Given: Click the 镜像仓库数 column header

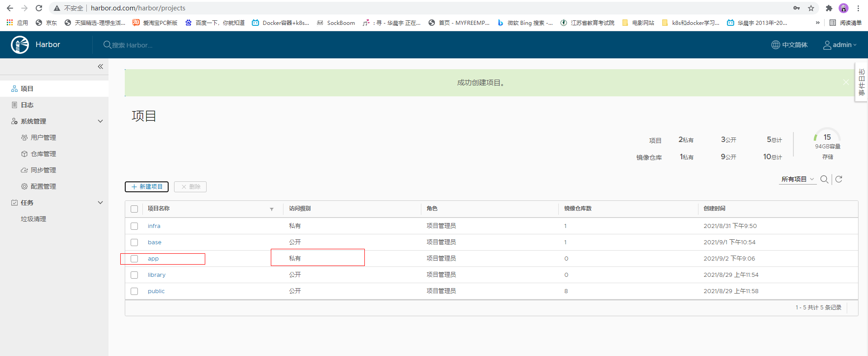Looking at the screenshot, I should (578, 209).
